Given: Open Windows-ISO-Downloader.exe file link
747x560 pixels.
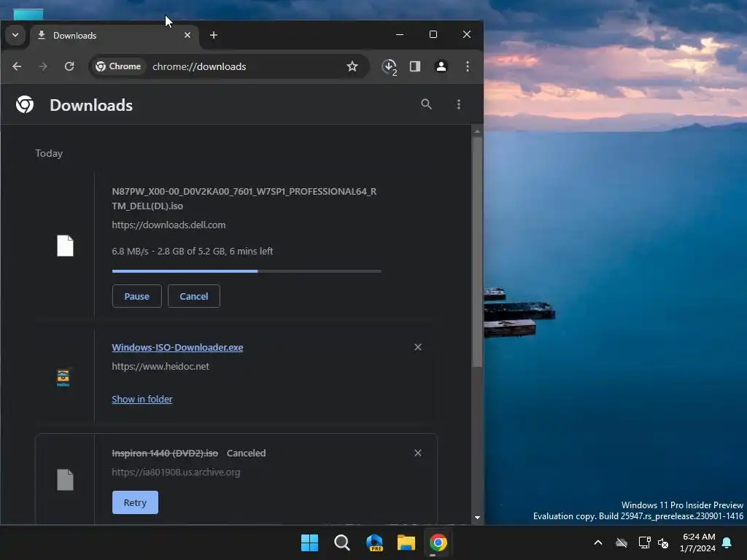Looking at the screenshot, I should click(x=177, y=348).
